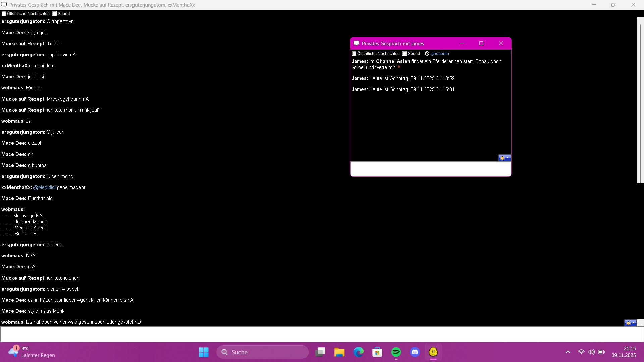
Task: Open File Explorer folder icon
Action: 339,352
